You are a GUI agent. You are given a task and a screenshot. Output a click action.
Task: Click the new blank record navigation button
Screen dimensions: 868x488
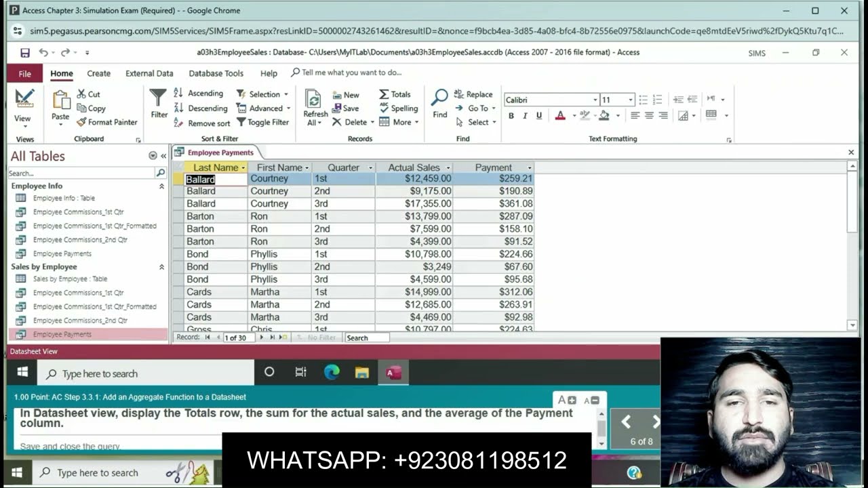click(284, 338)
